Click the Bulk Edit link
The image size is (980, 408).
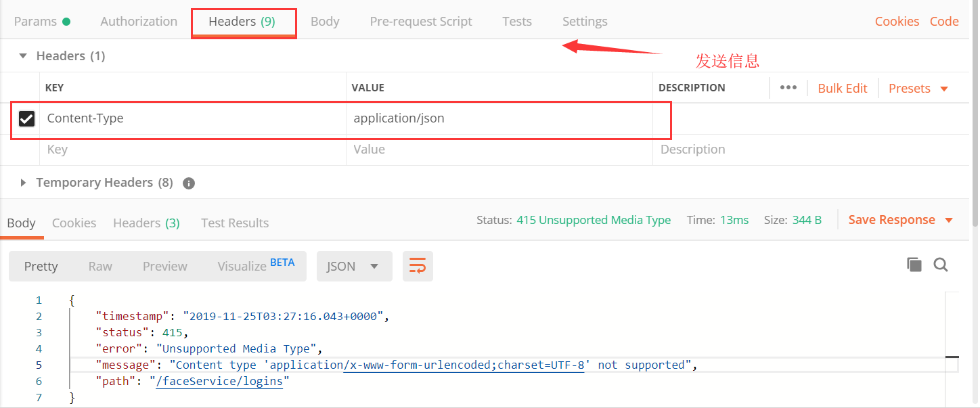click(842, 88)
